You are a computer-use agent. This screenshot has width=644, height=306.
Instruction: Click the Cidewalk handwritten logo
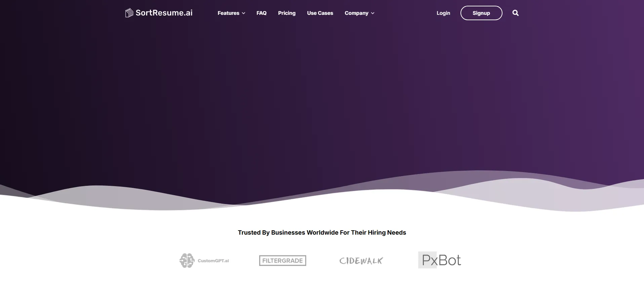pyautogui.click(x=361, y=261)
